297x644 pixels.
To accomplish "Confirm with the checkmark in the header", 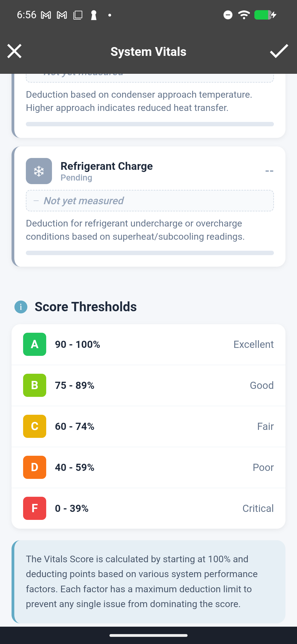I will (x=279, y=51).
